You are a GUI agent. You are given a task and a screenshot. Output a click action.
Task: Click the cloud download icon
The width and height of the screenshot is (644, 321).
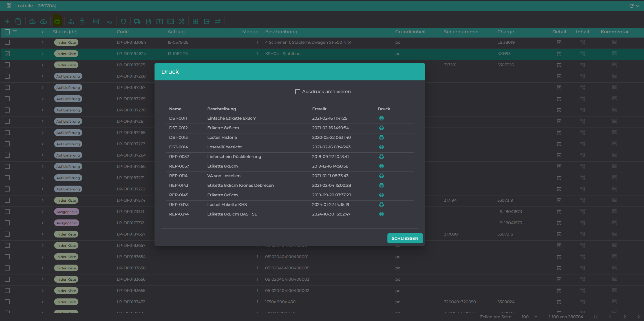[32, 21]
